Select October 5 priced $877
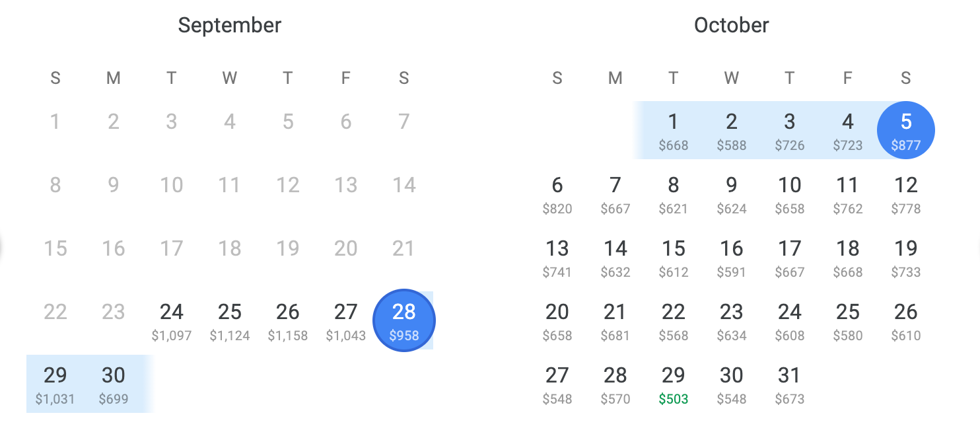 pos(906,130)
